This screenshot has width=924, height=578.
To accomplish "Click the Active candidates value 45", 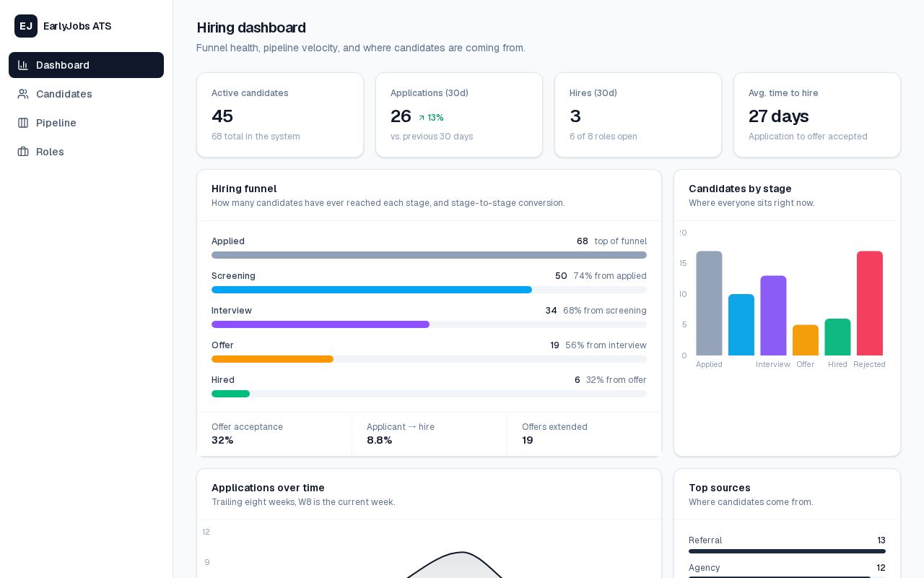I will (222, 116).
